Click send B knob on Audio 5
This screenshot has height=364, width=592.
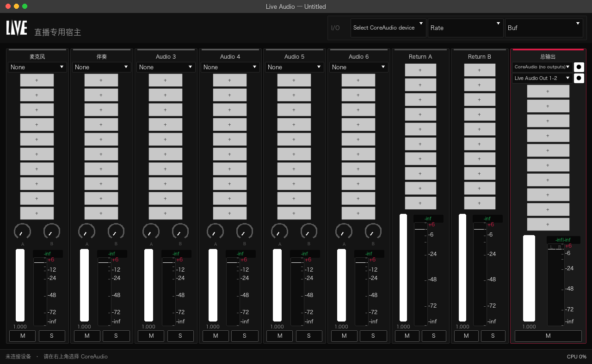(x=309, y=231)
